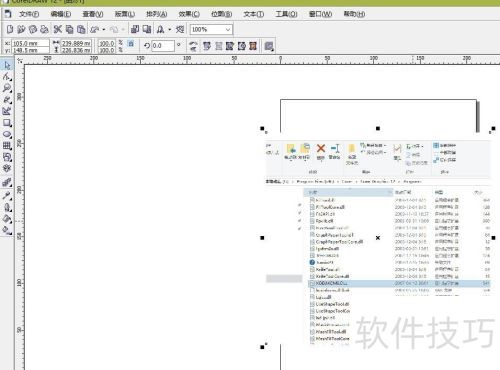Click the Open file icon
Screen dimensions: 500x370
[x=21, y=29]
